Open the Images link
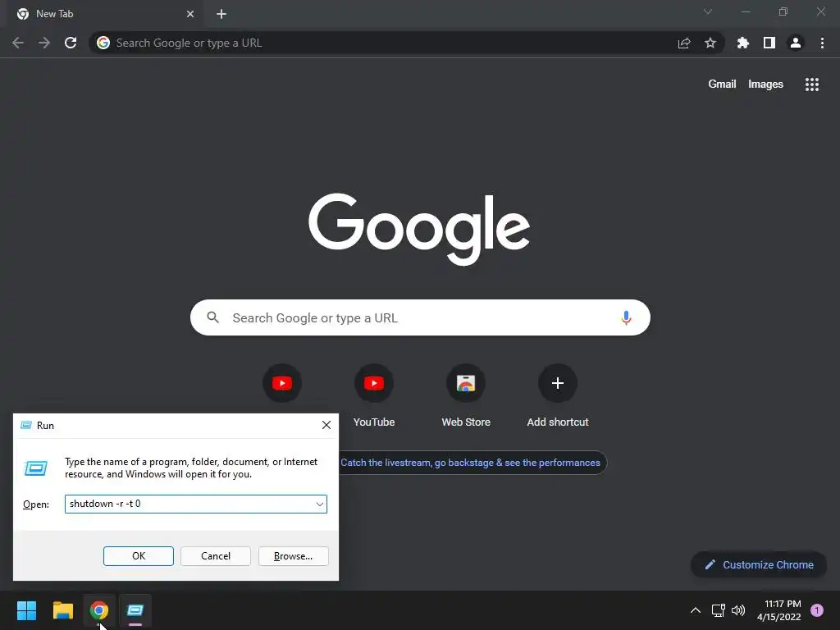 point(765,84)
